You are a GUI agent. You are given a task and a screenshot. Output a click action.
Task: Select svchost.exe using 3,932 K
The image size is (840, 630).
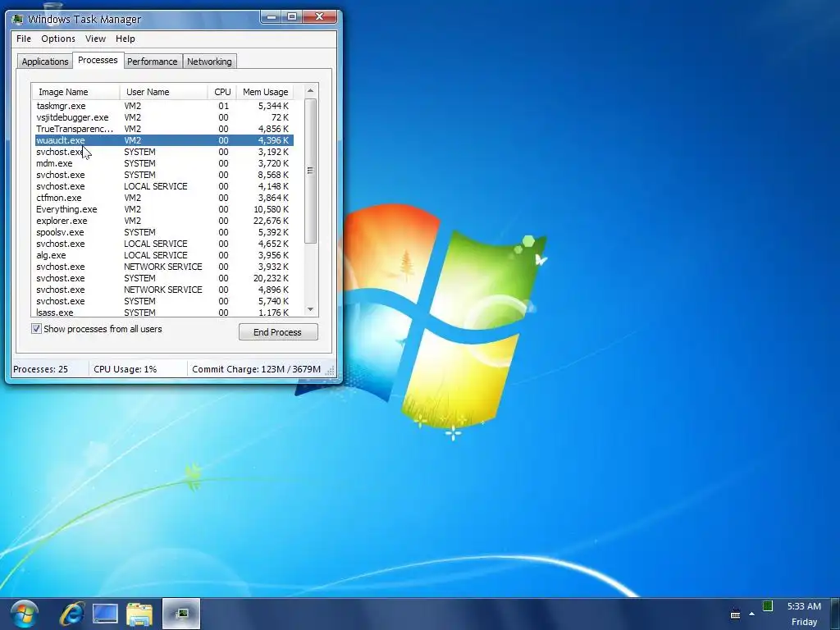164,267
